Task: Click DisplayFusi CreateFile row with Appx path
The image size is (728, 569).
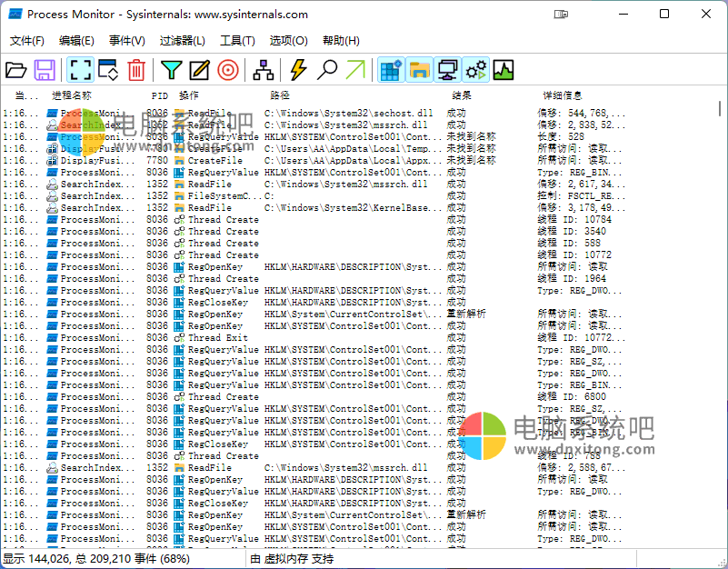Action: pyautogui.click(x=314, y=161)
